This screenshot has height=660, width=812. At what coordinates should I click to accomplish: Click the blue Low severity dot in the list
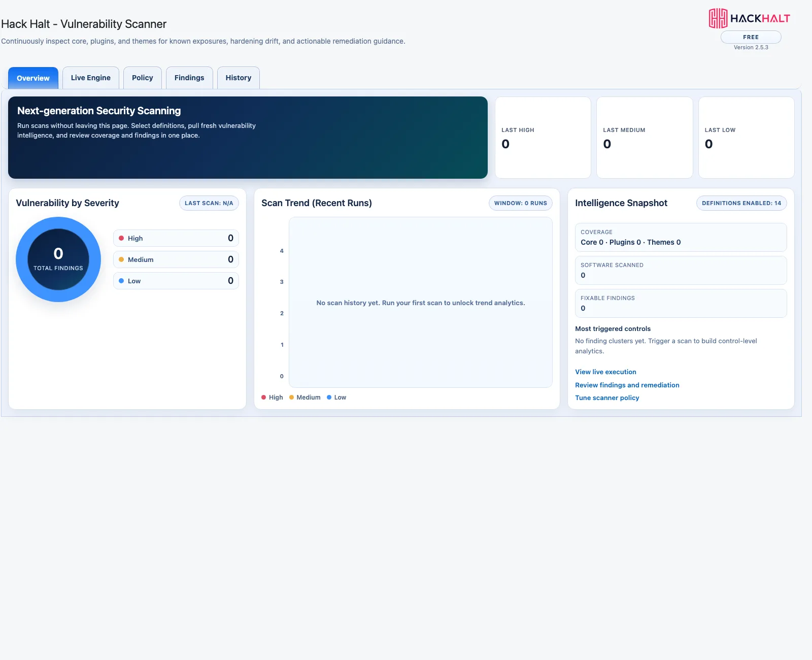click(x=121, y=281)
